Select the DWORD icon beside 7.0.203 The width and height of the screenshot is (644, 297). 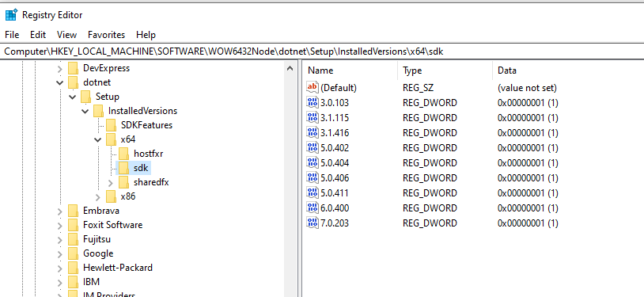[x=313, y=223]
